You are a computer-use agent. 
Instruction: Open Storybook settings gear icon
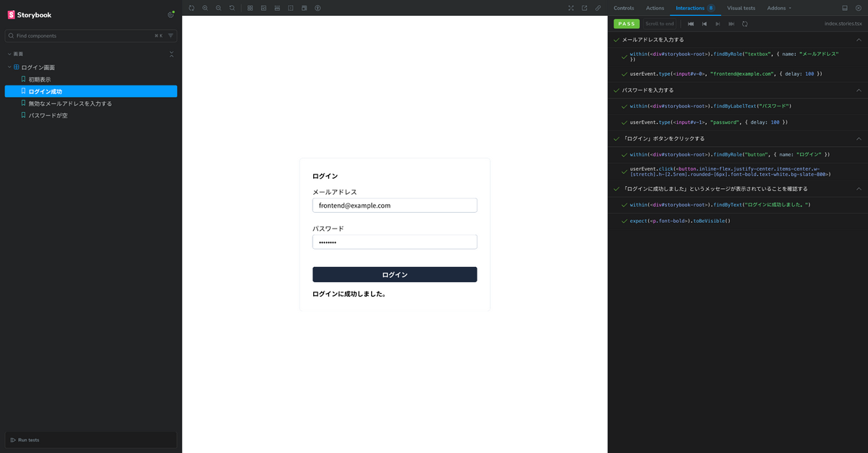tap(171, 14)
